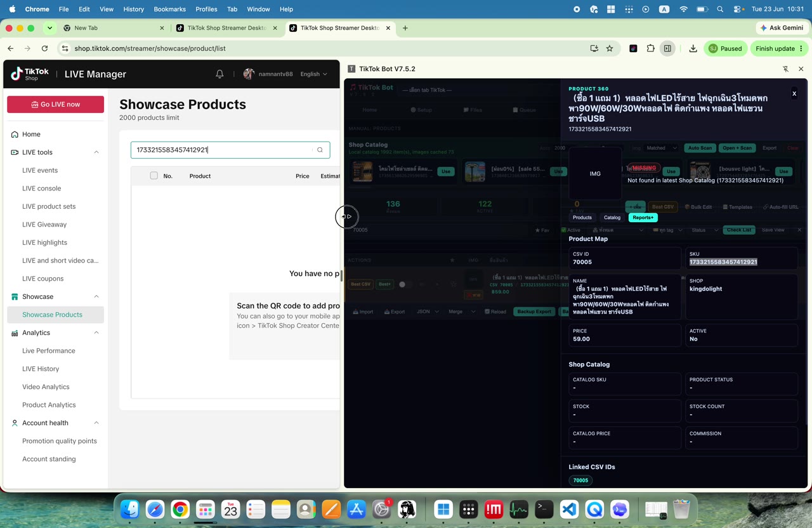This screenshot has width=812, height=528.
Task: Open Control Center in the menu bar
Action: (738, 9)
